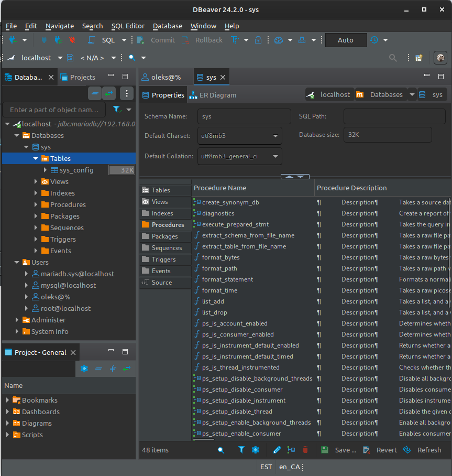Collapse the Tables node in navigator tree
Viewport: 452px width, 476px height.
(36, 158)
